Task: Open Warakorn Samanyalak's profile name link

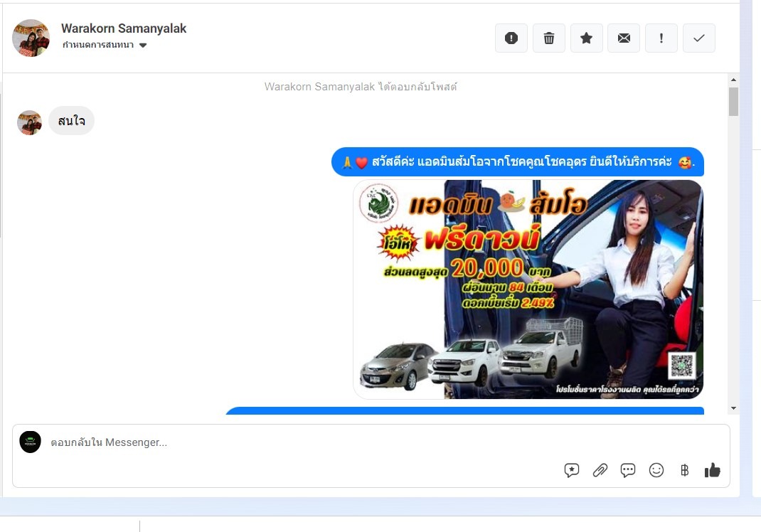Action: 124,28
